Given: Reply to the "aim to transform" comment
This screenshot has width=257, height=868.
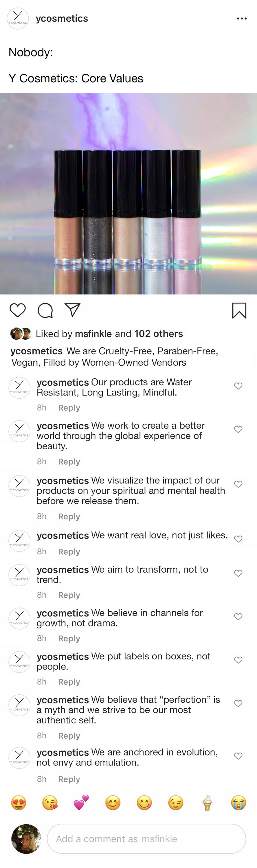Looking at the screenshot, I should coord(69,595).
